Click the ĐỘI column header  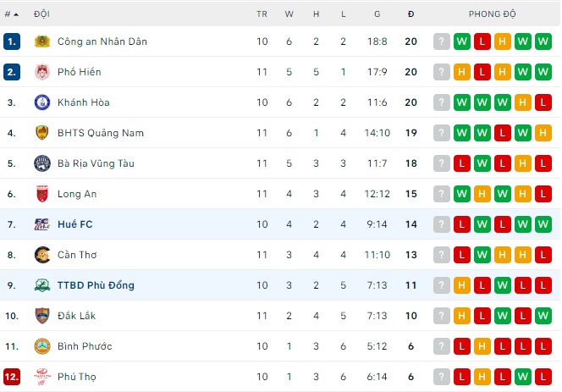pyautogui.click(x=41, y=14)
